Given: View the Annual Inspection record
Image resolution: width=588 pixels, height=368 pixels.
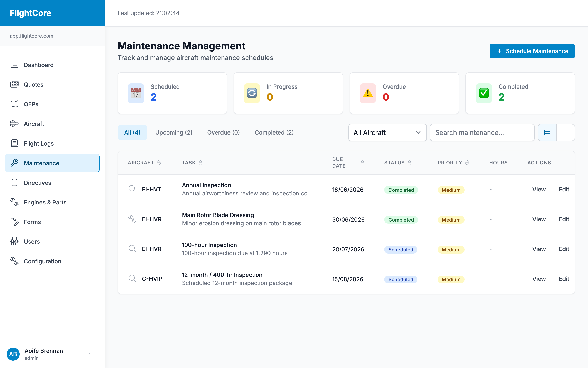Looking at the screenshot, I should [x=539, y=189].
